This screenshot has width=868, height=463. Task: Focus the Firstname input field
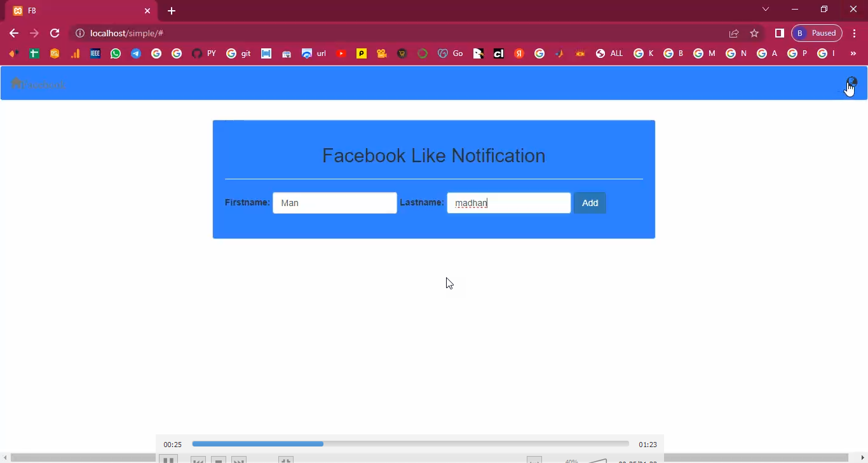coord(335,203)
